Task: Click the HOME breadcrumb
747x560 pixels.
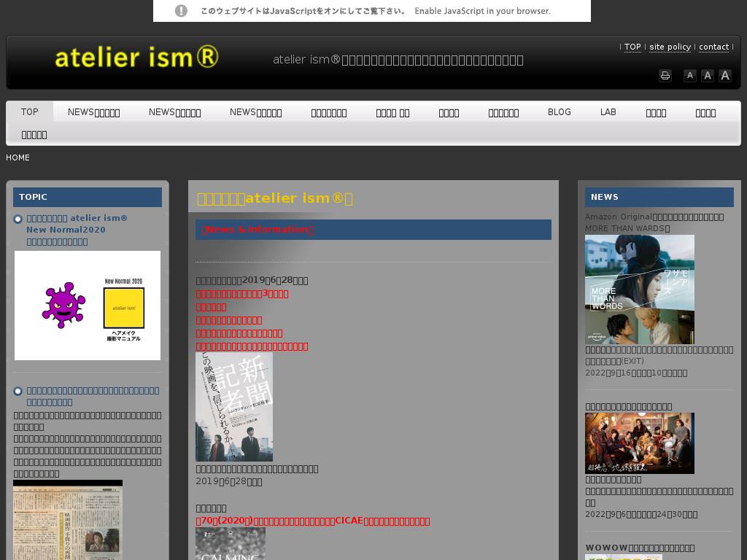Action: (18, 157)
